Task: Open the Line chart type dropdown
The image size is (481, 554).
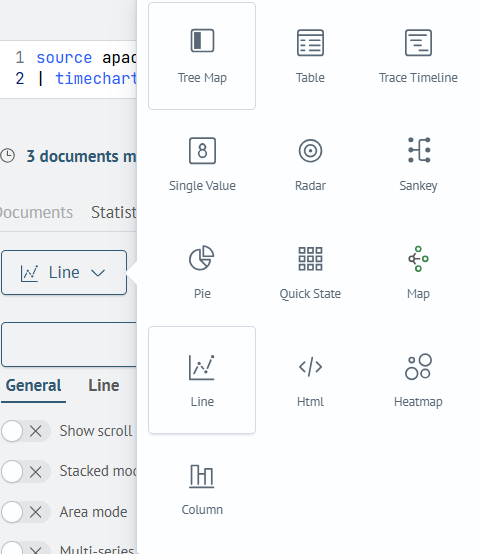Action: click(x=64, y=272)
